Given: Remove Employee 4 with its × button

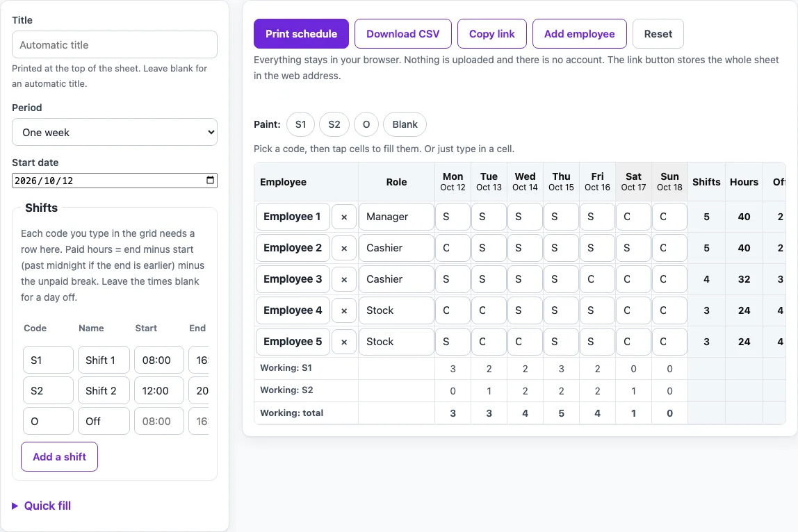Looking at the screenshot, I should [344, 310].
